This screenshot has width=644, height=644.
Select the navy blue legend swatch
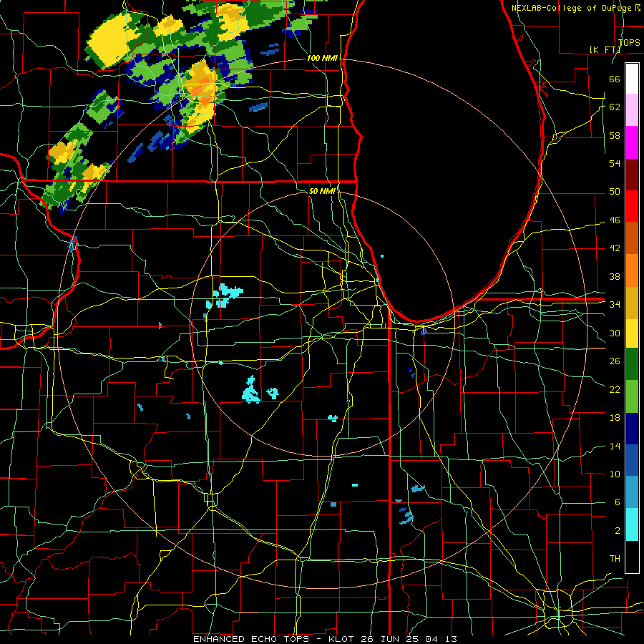632,429
